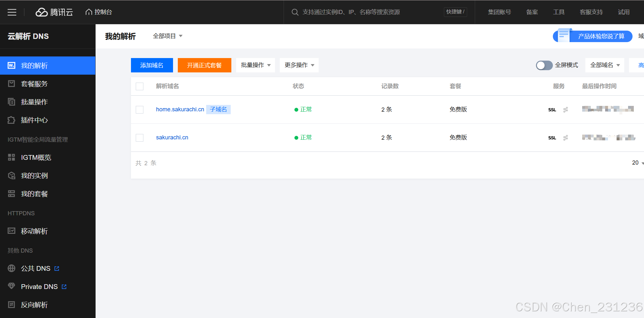Viewport: 644px width, 318px height.
Task: Click 公共 DNS globe icon
Action: tap(11, 268)
